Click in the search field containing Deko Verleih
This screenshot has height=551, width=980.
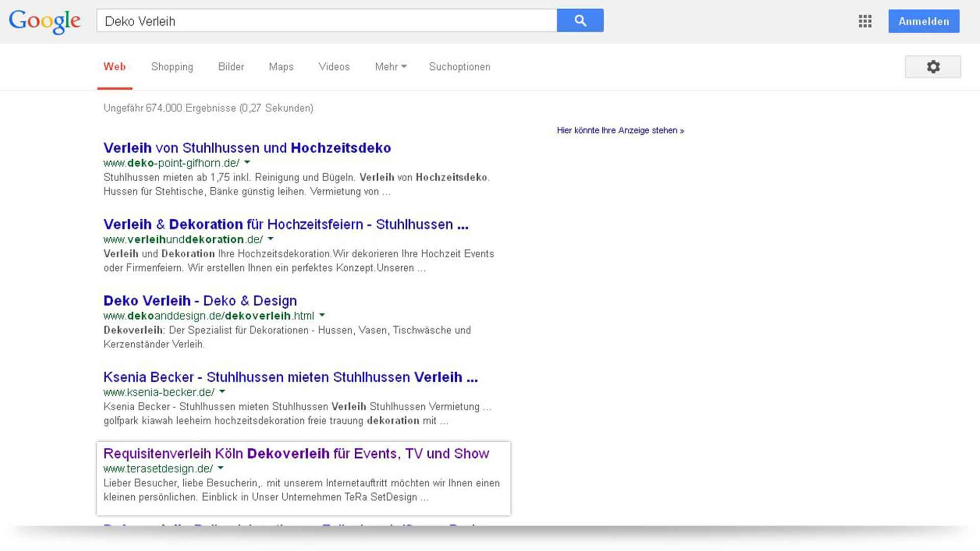[x=327, y=20]
